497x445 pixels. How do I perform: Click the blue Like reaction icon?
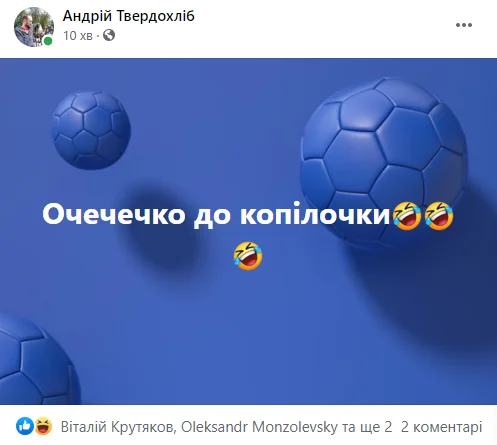pos(25,426)
